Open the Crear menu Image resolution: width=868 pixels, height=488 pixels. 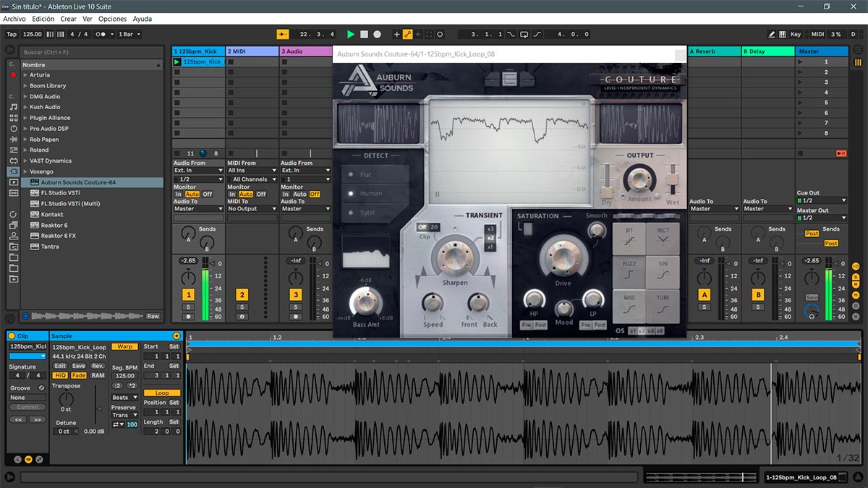[69, 19]
